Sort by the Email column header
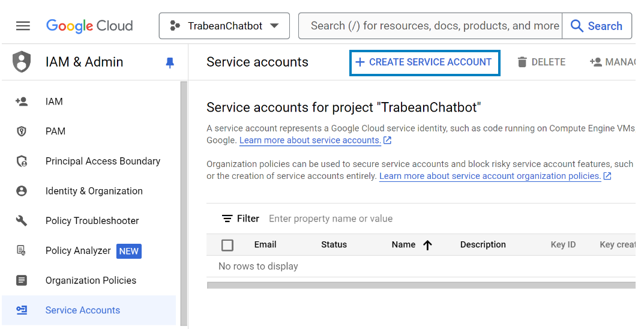The height and width of the screenshot is (329, 644). tap(265, 245)
